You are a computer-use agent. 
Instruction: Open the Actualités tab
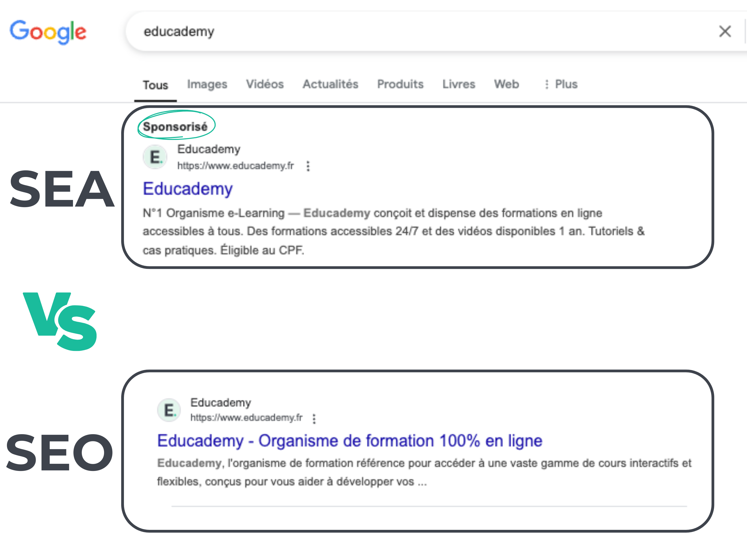tap(330, 84)
